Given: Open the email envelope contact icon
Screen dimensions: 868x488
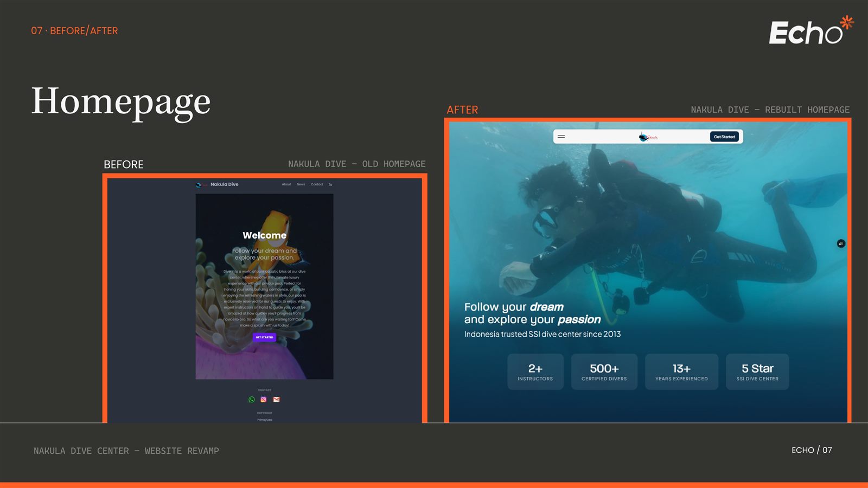Looking at the screenshot, I should tap(277, 400).
